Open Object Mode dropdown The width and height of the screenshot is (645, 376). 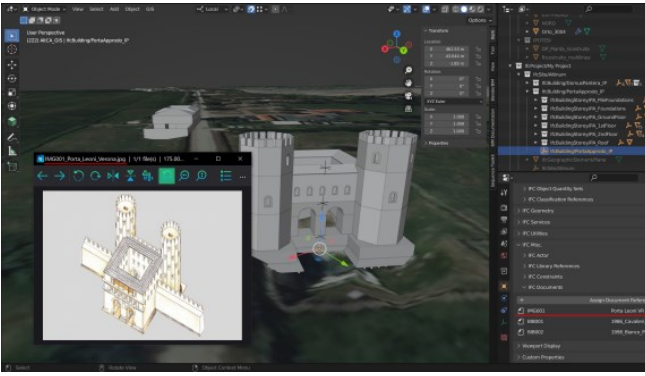[44, 9]
